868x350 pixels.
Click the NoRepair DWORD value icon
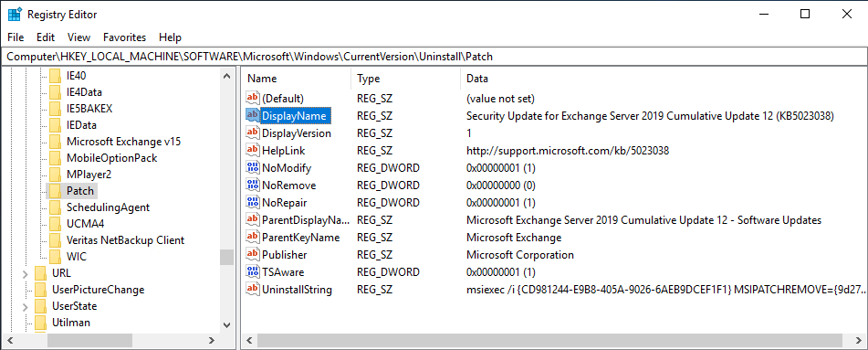click(253, 203)
